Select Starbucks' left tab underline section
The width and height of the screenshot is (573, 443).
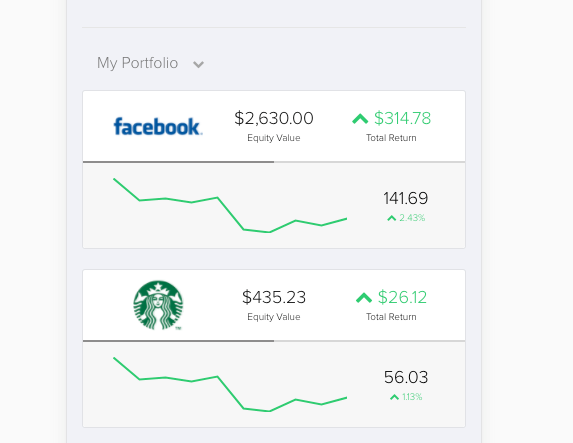click(178, 341)
